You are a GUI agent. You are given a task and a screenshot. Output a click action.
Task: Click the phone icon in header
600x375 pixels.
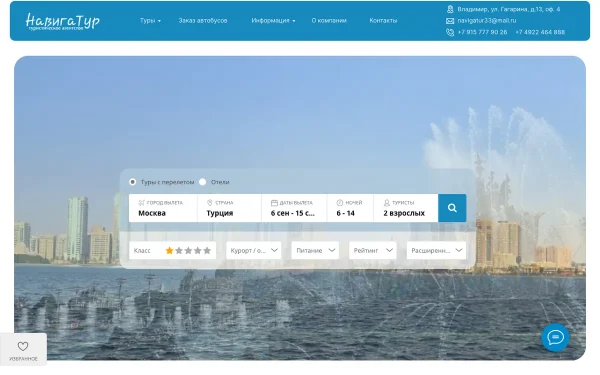click(x=450, y=33)
